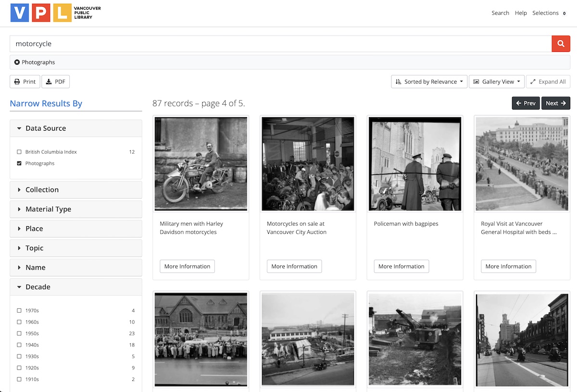Click the '87 records – page 4 of 5' text
577x392 pixels.
[199, 103]
